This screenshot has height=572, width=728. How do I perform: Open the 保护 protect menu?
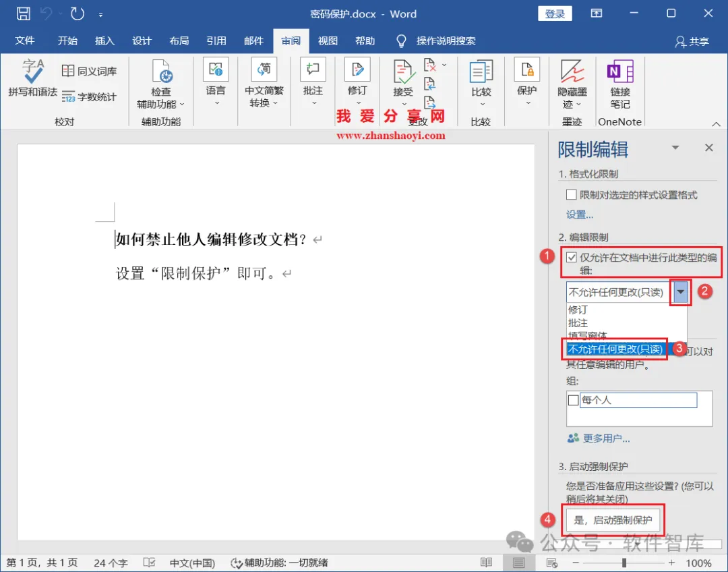click(527, 81)
